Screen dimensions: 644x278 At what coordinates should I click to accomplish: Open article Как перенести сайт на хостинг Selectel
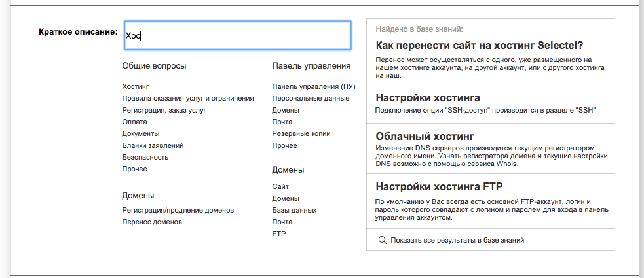(x=480, y=46)
